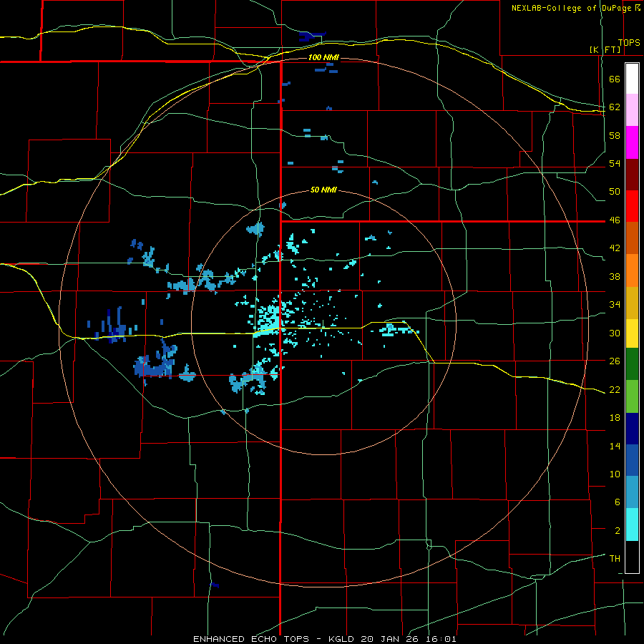Click the legend value 26
Viewport: 644px width, 644px height.
click(x=615, y=361)
